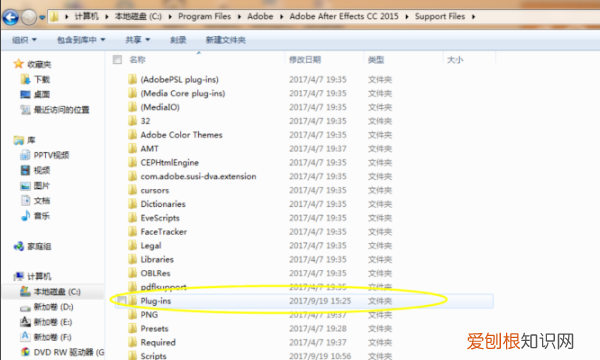600x360 pixels.
Task: Select the EyeScripts folder
Action: coord(160,218)
